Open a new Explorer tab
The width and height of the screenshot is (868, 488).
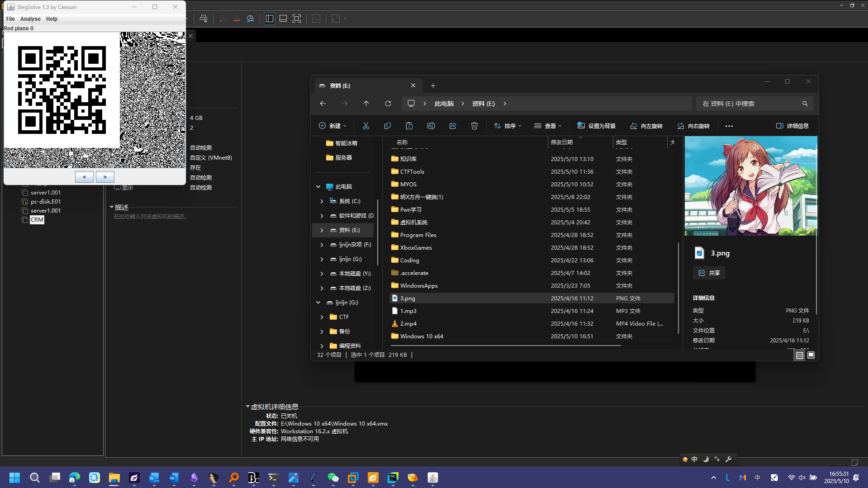[433, 85]
